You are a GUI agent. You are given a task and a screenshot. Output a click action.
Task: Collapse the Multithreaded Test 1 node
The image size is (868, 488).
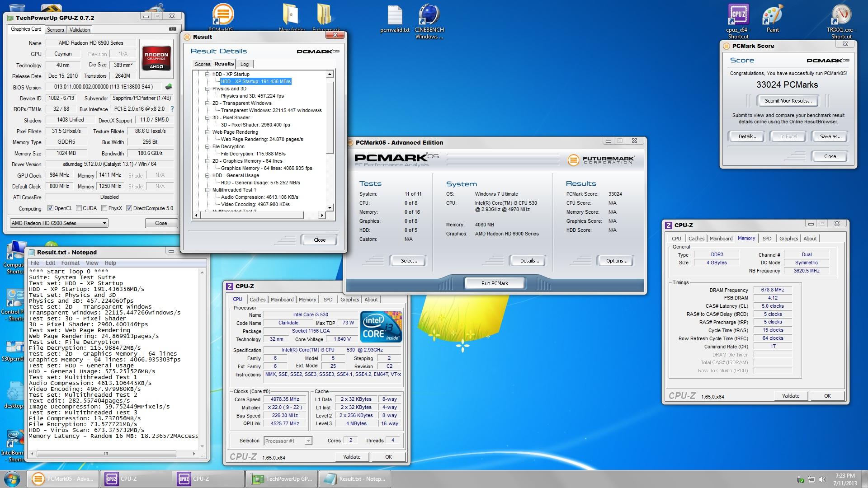click(208, 190)
